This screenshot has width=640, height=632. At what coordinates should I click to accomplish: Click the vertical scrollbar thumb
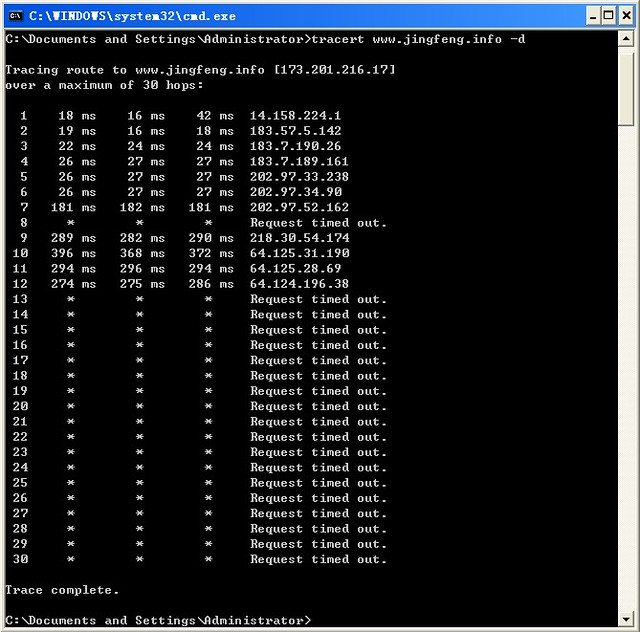tap(626, 89)
